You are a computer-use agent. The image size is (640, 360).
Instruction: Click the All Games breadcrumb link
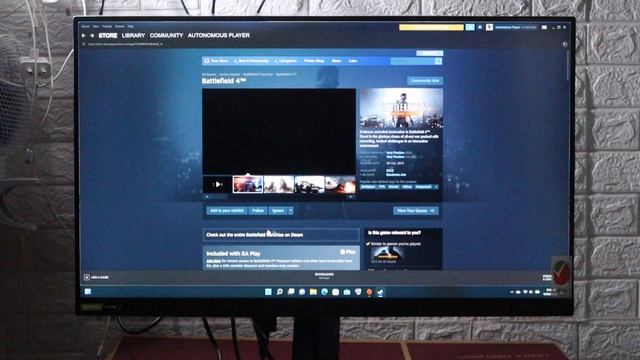(209, 74)
